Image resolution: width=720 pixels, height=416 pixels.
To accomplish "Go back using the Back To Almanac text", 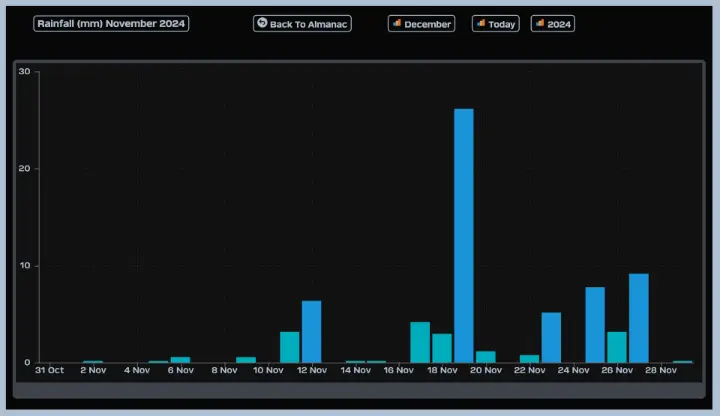I will pyautogui.click(x=309, y=24).
